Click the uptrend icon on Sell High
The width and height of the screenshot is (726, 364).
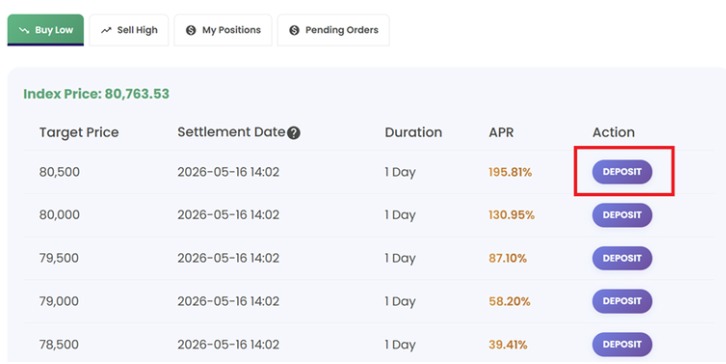[106, 31]
